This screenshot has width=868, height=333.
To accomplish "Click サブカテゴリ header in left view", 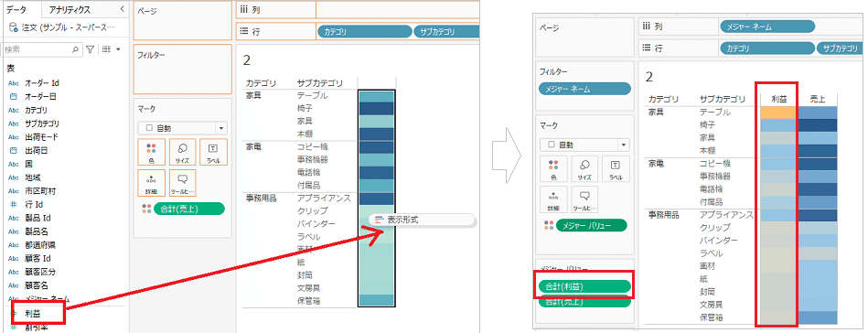I will click(320, 83).
